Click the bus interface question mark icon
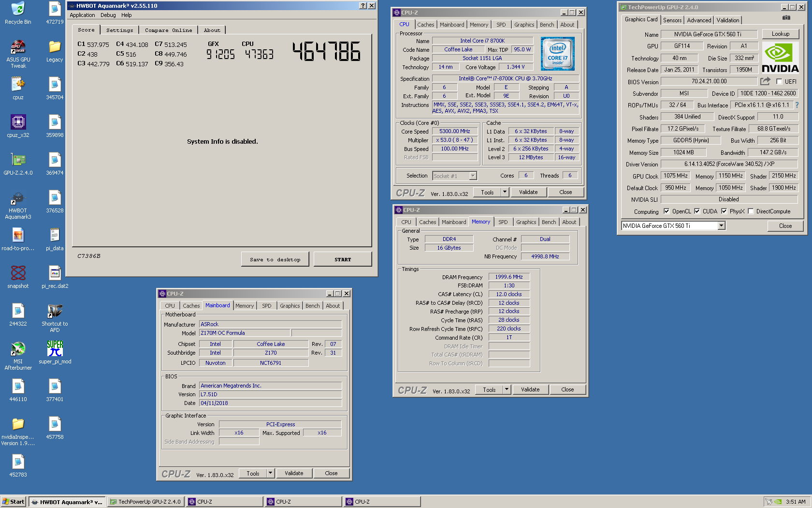This screenshot has height=508, width=812. 797,105
